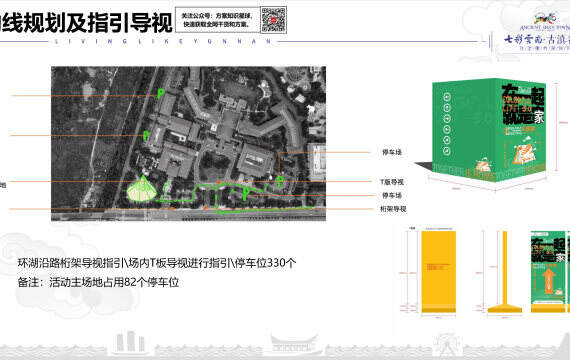Click the upper 停车场 label beside the map
The height and width of the screenshot is (360, 570).
coord(392,152)
